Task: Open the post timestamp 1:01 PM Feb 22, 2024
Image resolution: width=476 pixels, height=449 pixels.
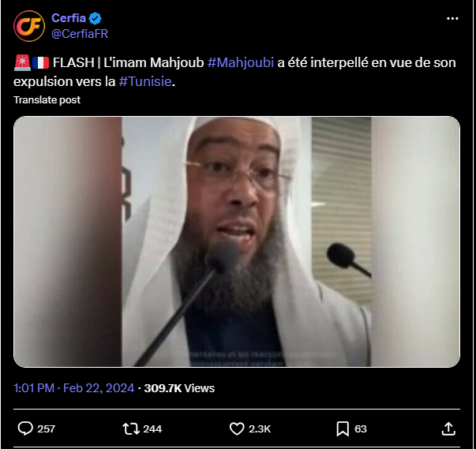Action: pos(73,388)
